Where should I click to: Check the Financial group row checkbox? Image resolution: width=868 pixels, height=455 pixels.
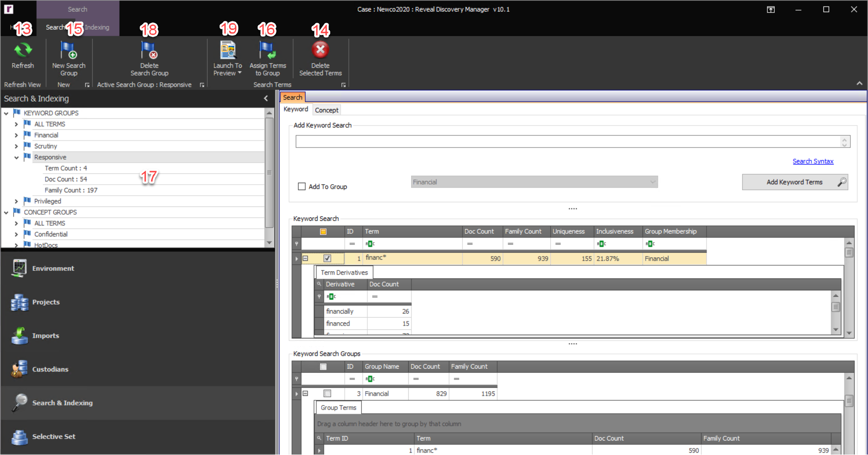(x=327, y=393)
